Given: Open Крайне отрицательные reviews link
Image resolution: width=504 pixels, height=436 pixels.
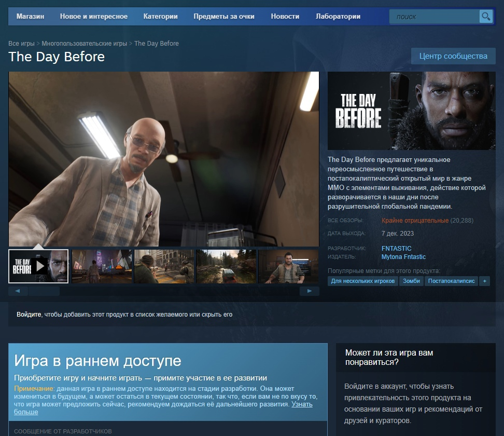Looking at the screenshot, I should click(x=415, y=221).
